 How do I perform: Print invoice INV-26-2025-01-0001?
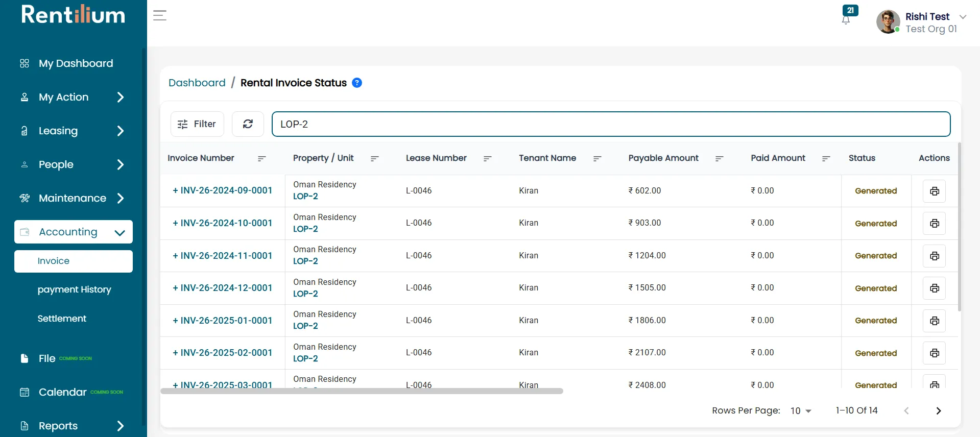[934, 321]
